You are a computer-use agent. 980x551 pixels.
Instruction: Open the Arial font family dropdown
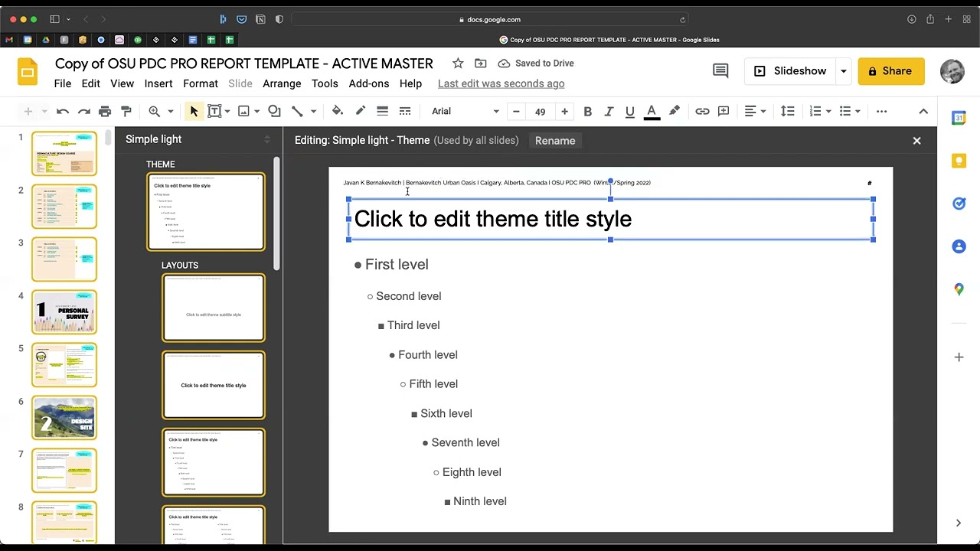tap(465, 112)
